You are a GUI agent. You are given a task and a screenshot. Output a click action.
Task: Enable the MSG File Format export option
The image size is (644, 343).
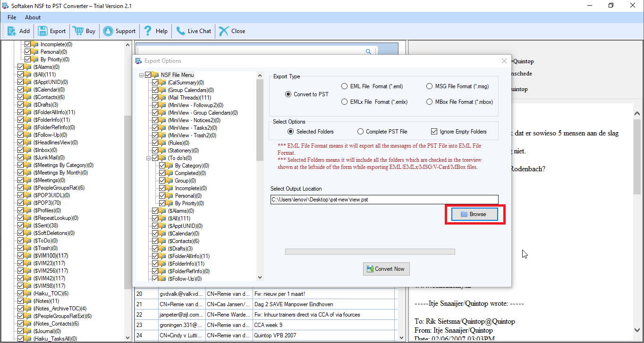(x=430, y=86)
